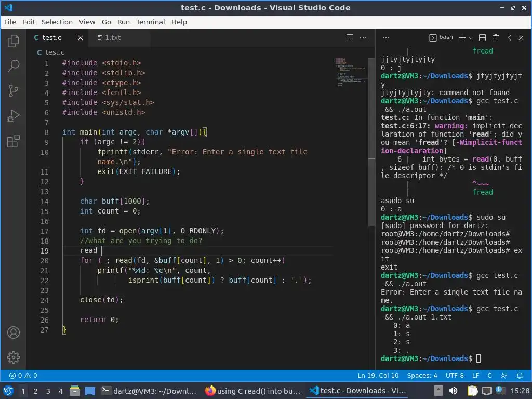Click the network display tray icon
Screen dimensions: 532x399
487,391
